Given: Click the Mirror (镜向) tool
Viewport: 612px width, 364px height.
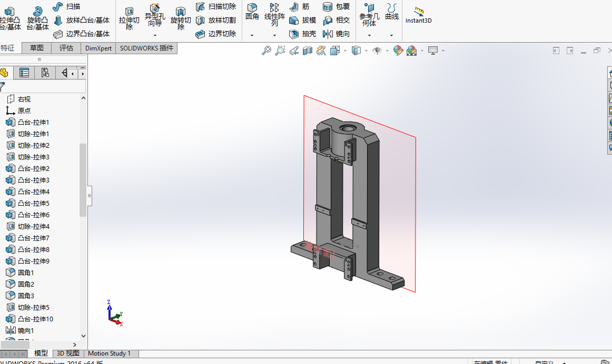Looking at the screenshot, I should (337, 34).
